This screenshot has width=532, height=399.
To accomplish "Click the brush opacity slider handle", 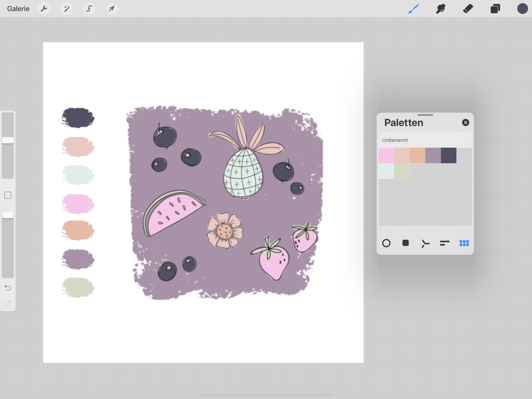I will coord(8,215).
